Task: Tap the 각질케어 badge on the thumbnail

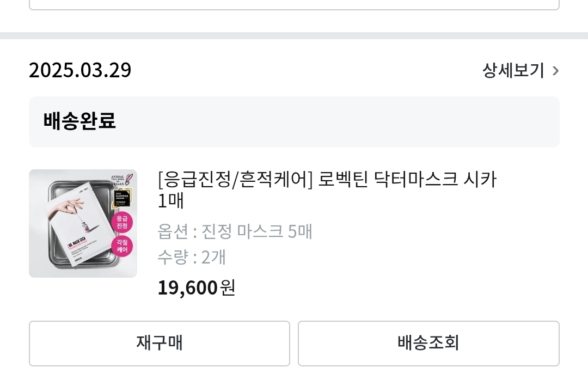Action: (x=123, y=246)
